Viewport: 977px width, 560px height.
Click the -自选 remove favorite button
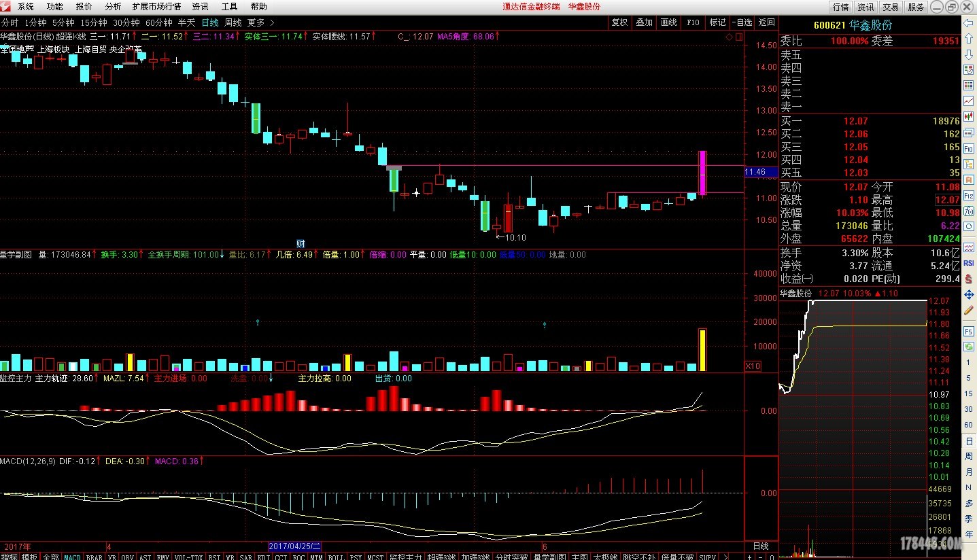[742, 22]
